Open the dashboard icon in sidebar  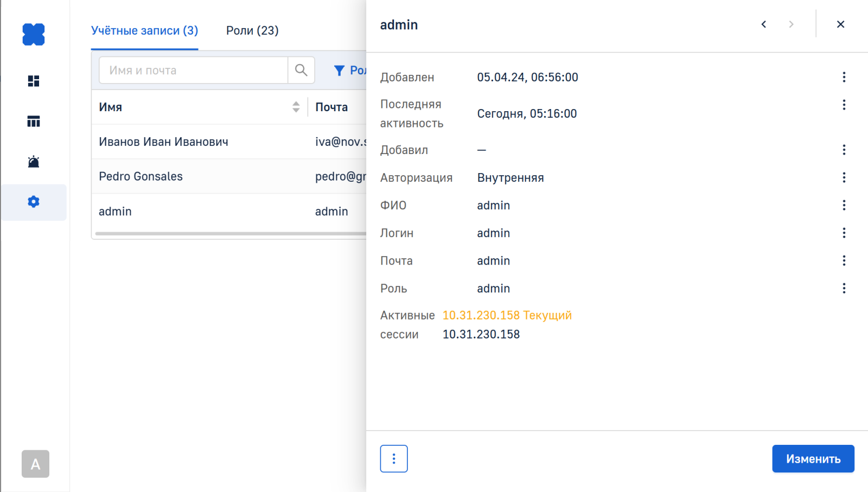point(34,81)
